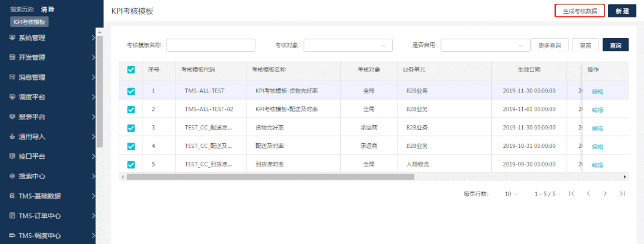Uncheck the checkbox for row 5
The image size is (644, 244).
coord(131,164)
